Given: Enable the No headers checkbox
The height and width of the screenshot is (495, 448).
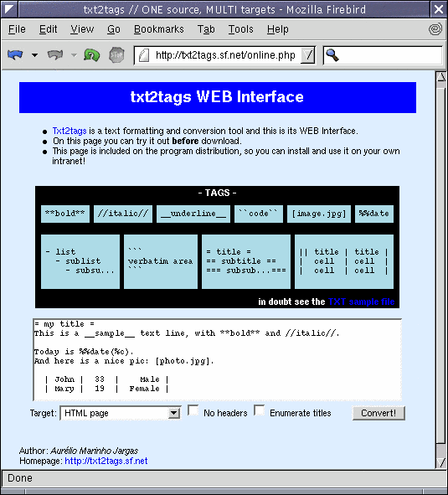Looking at the screenshot, I should pos(193,410).
